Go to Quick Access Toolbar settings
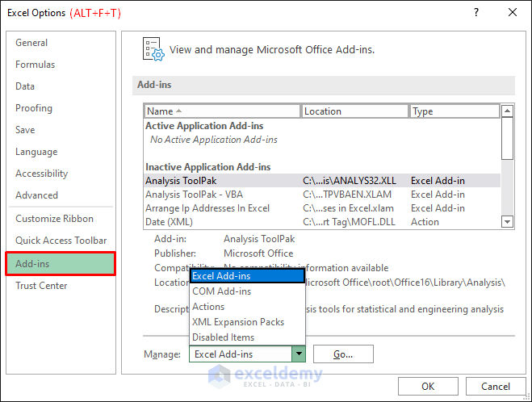The image size is (532, 402). (x=61, y=241)
